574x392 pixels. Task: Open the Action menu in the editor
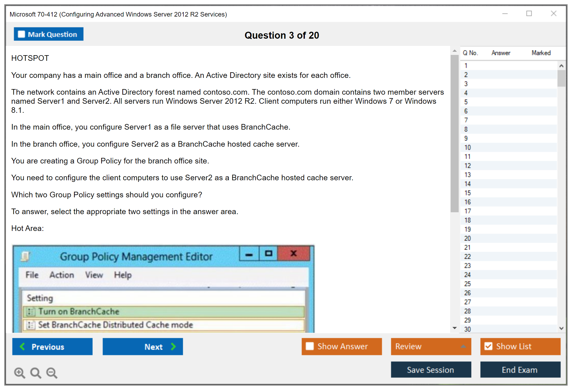coord(62,275)
